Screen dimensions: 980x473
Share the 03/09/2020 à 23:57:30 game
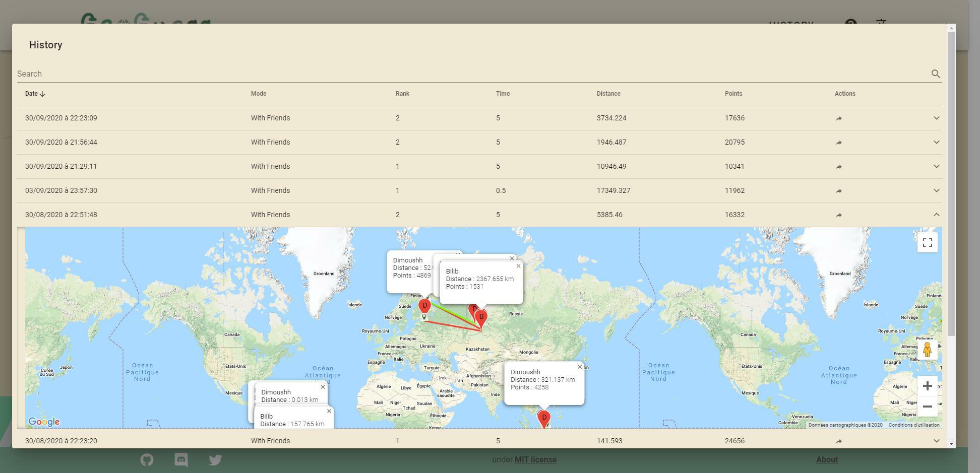[x=839, y=190]
